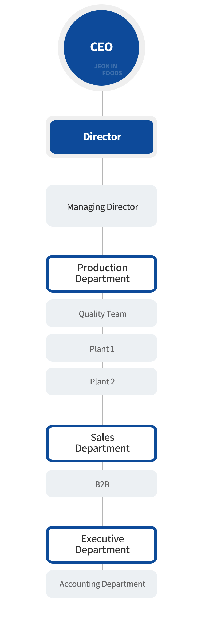Click the word Sales in its heading
205x644 pixels.
pyautogui.click(x=102, y=438)
